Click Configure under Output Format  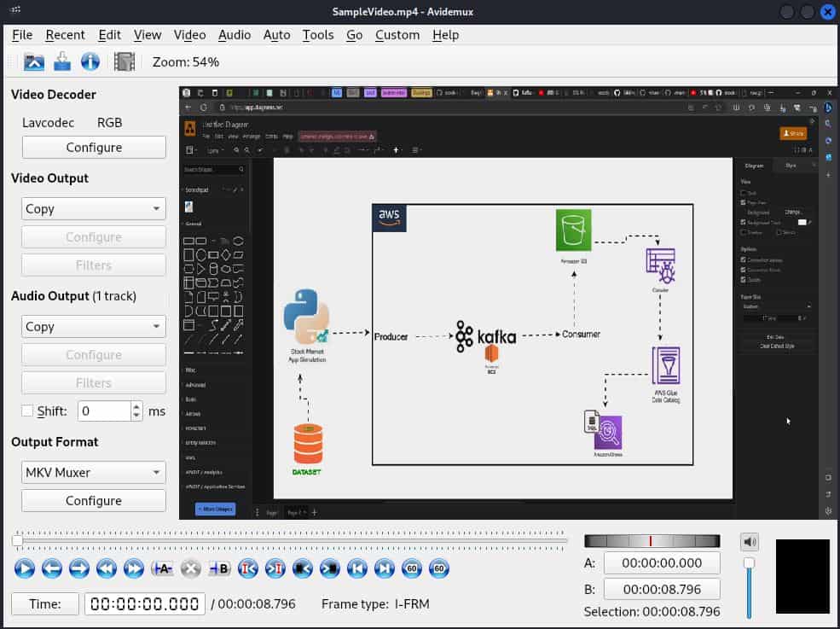pos(94,500)
